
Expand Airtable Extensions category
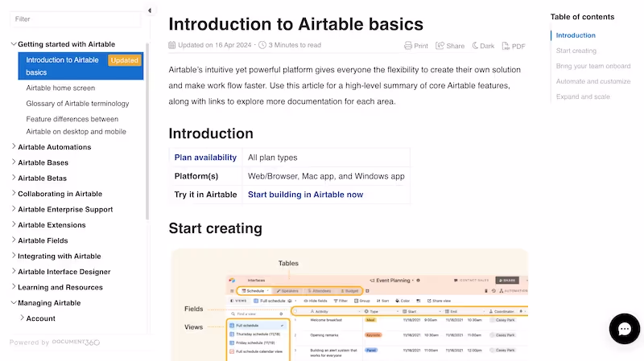[14, 224]
